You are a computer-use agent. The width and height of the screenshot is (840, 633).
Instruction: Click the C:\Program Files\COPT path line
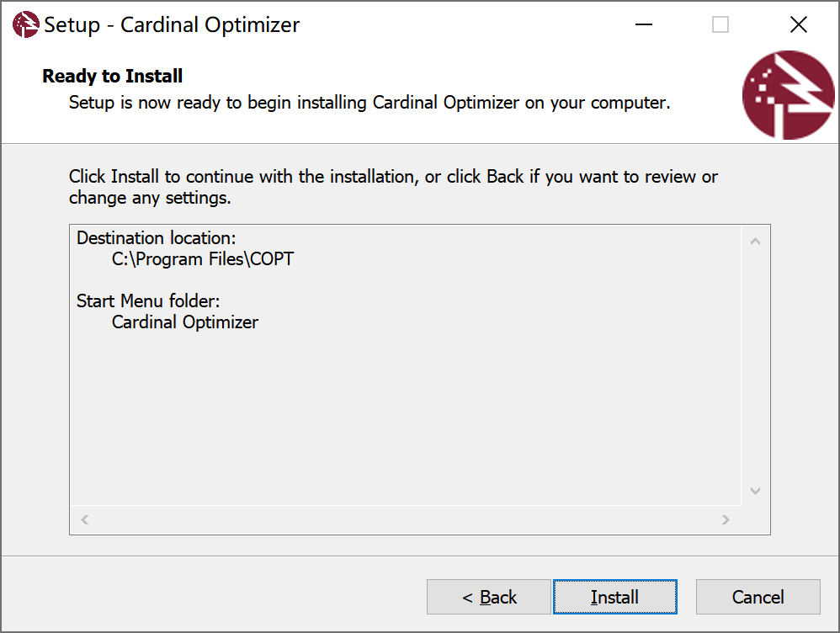(203, 259)
